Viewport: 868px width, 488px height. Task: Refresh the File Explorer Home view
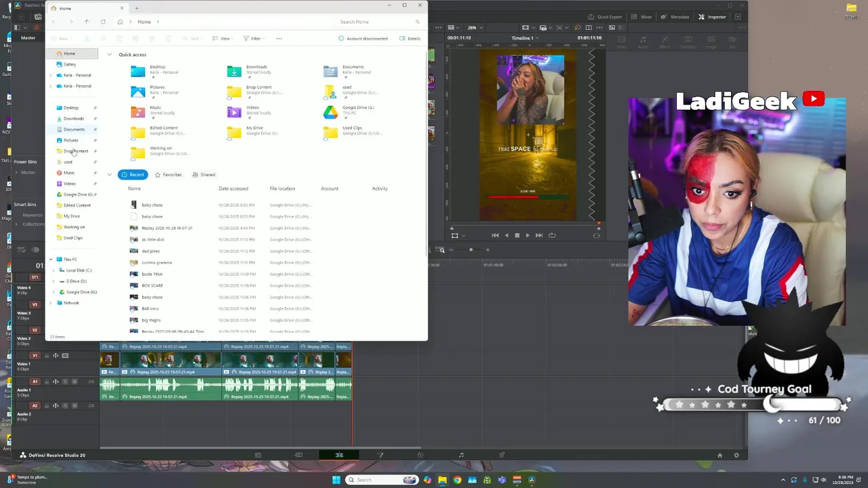[x=103, y=22]
